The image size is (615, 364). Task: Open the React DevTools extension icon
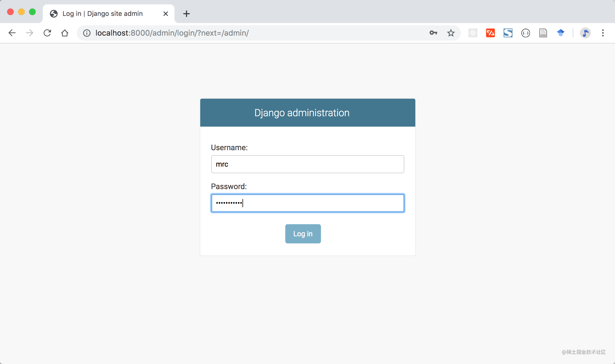coord(473,33)
